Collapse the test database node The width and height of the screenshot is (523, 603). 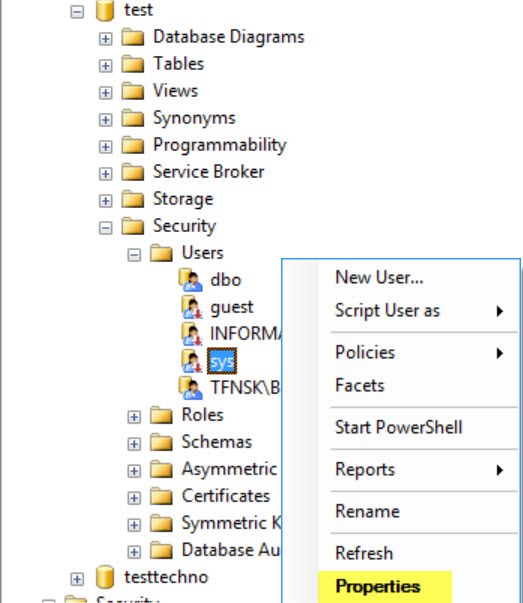point(77,12)
